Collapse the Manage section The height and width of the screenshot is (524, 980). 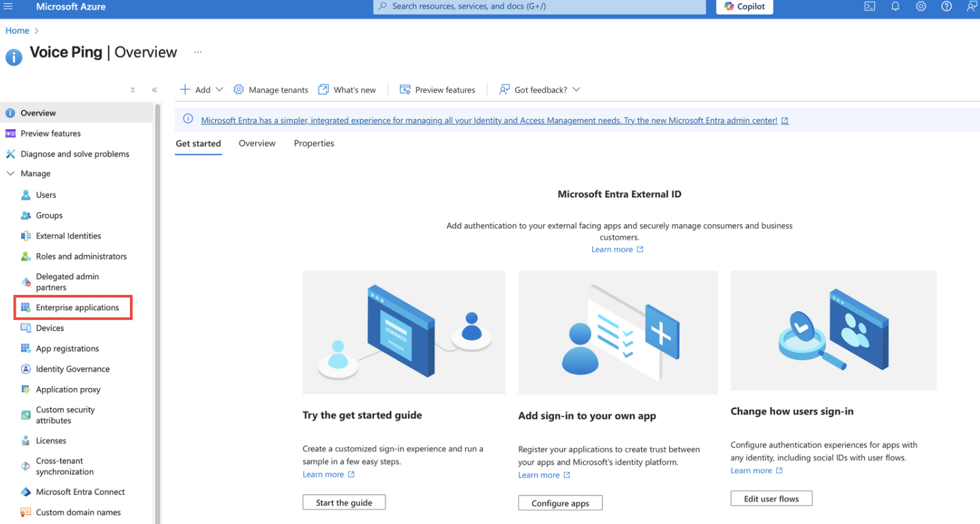pyautogui.click(x=11, y=173)
